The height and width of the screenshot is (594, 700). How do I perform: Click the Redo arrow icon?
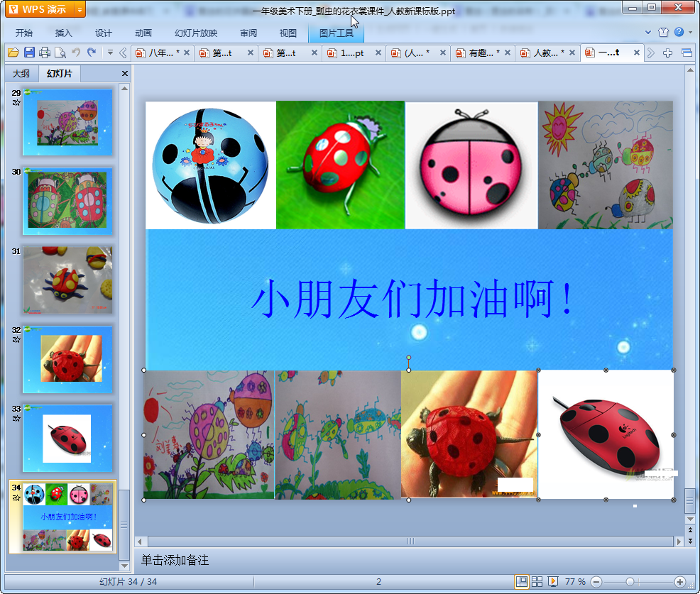coord(92,53)
